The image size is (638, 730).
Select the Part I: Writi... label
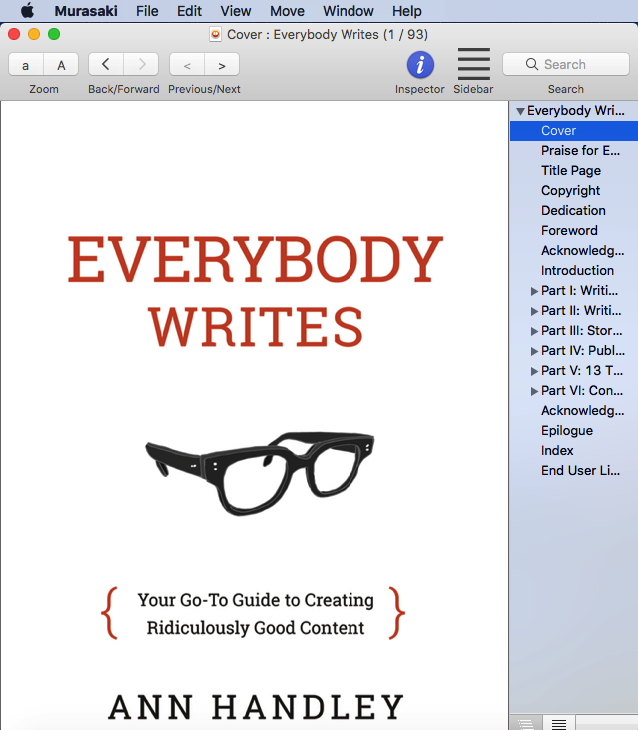tap(579, 291)
